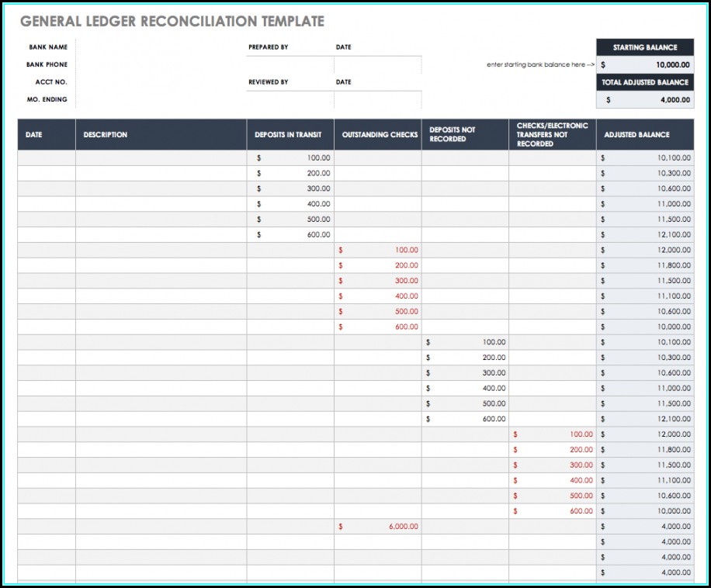Click the Outstanding Checks column header
The width and height of the screenshot is (711, 588).
379,135
